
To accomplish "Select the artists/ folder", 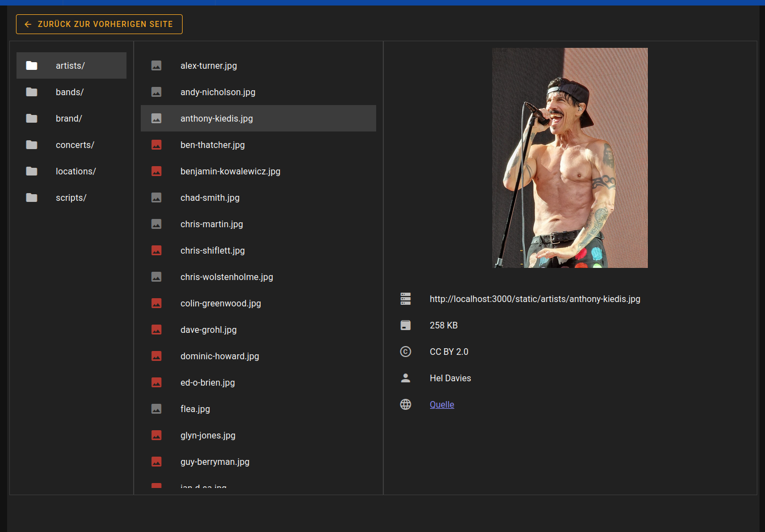I will click(70, 65).
